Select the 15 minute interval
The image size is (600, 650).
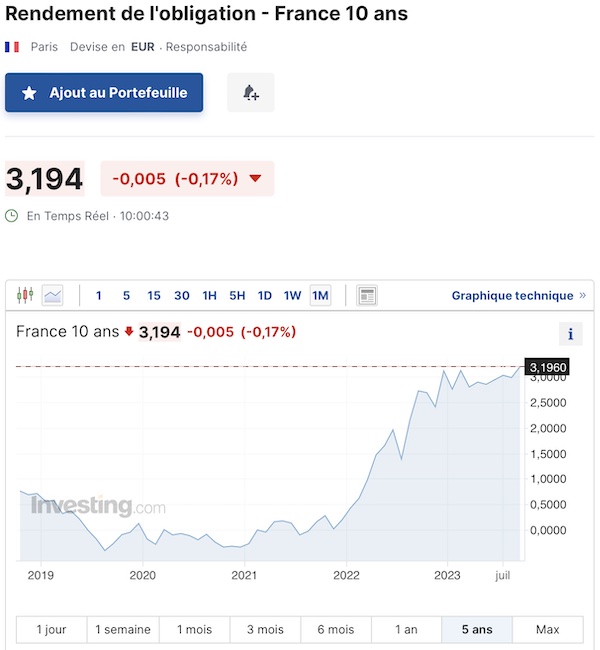154,295
